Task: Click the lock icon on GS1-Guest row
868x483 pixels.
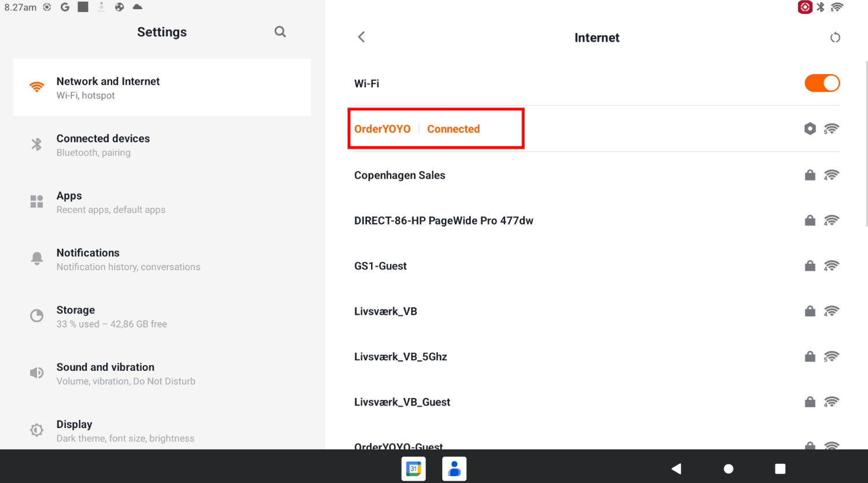Action: pyautogui.click(x=810, y=266)
